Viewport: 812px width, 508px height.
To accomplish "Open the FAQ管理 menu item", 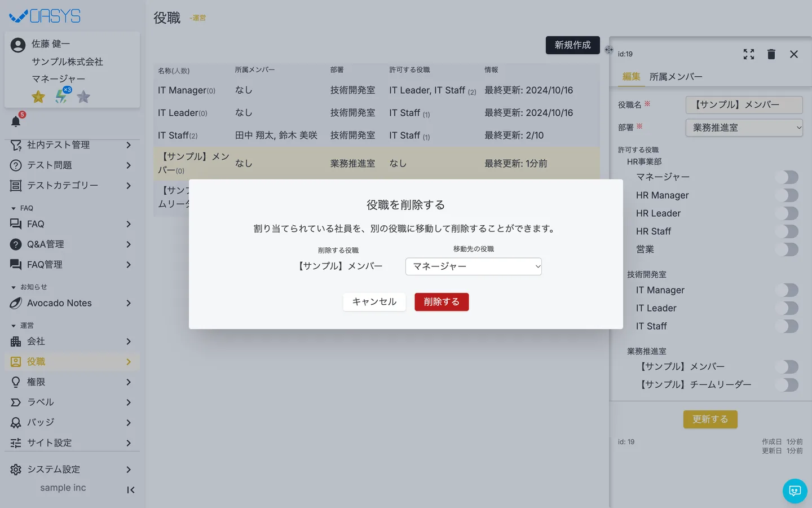I will (x=72, y=265).
